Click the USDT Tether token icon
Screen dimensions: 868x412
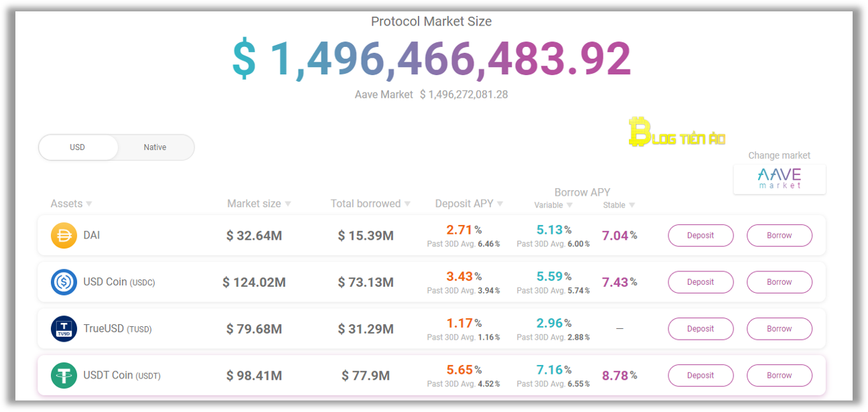click(64, 376)
